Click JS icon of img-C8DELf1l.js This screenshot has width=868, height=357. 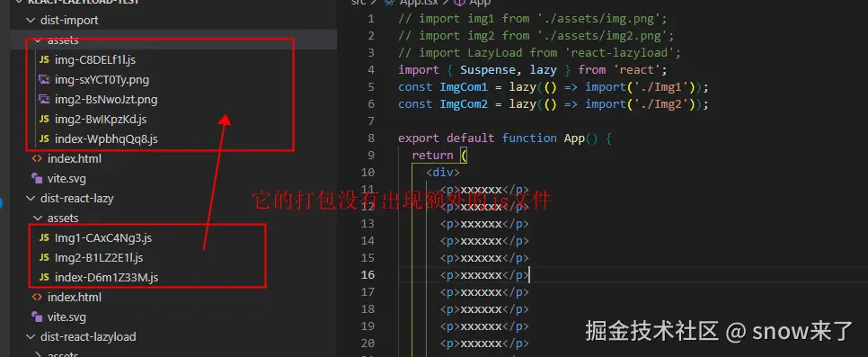[x=44, y=60]
